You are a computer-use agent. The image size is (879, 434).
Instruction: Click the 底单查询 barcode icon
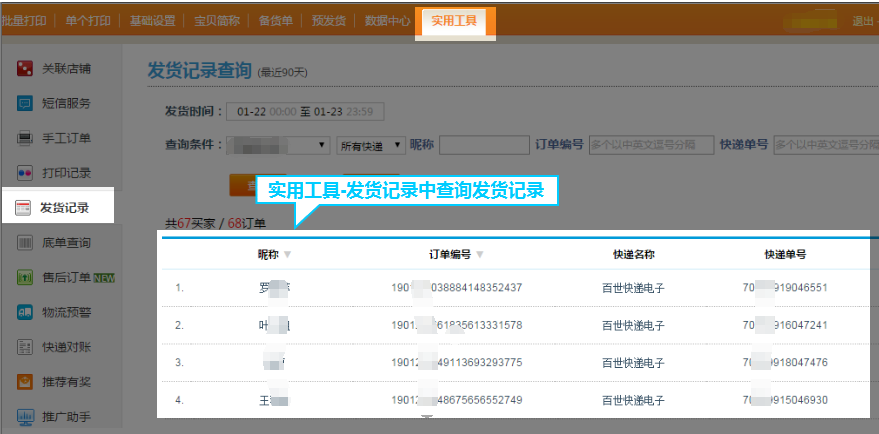click(x=25, y=243)
